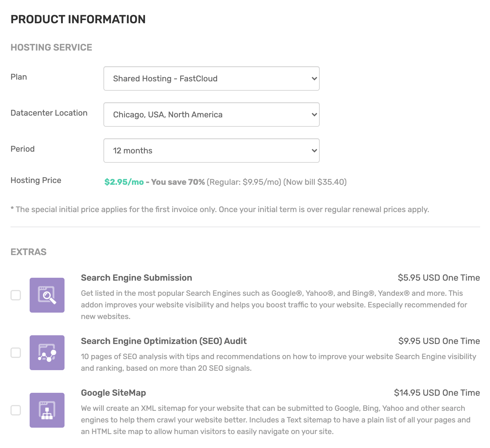The height and width of the screenshot is (448, 490).
Task: Click the Google SiteMap hierarchy icon
Action: [x=47, y=410]
